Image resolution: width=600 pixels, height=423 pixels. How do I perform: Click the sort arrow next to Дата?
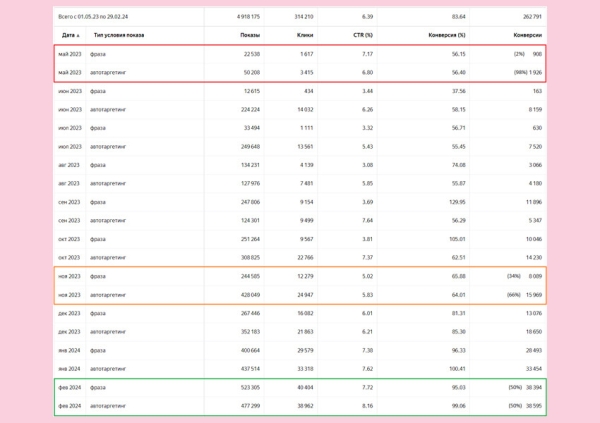click(79, 36)
